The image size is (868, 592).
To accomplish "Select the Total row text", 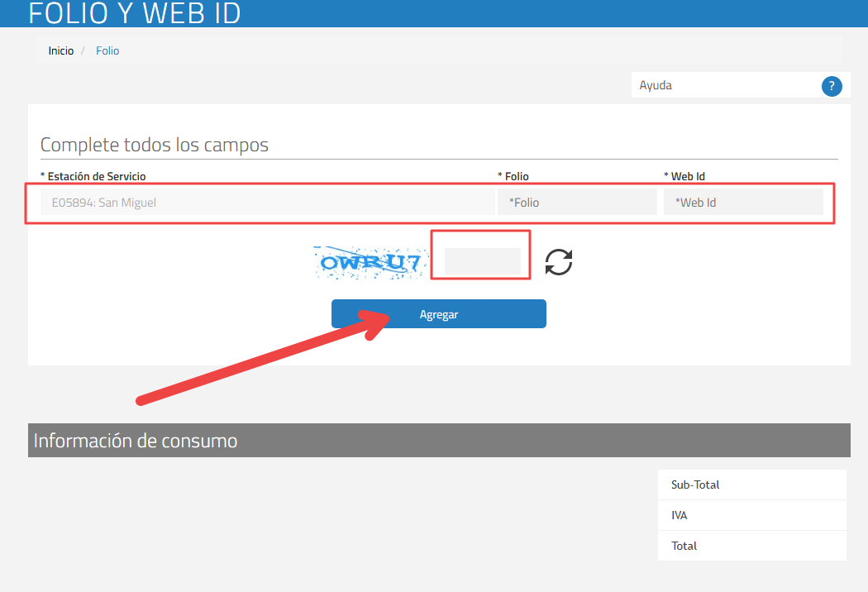I will coord(684,546).
